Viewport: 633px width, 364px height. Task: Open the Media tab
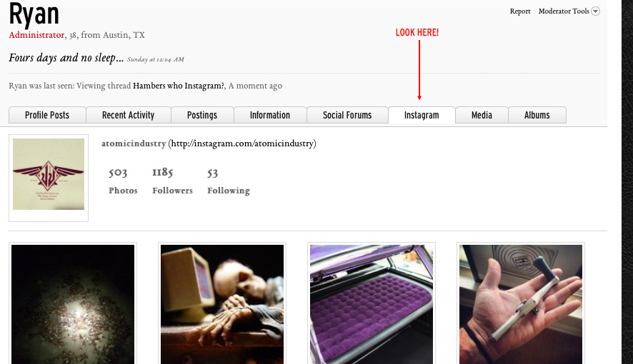(x=482, y=115)
